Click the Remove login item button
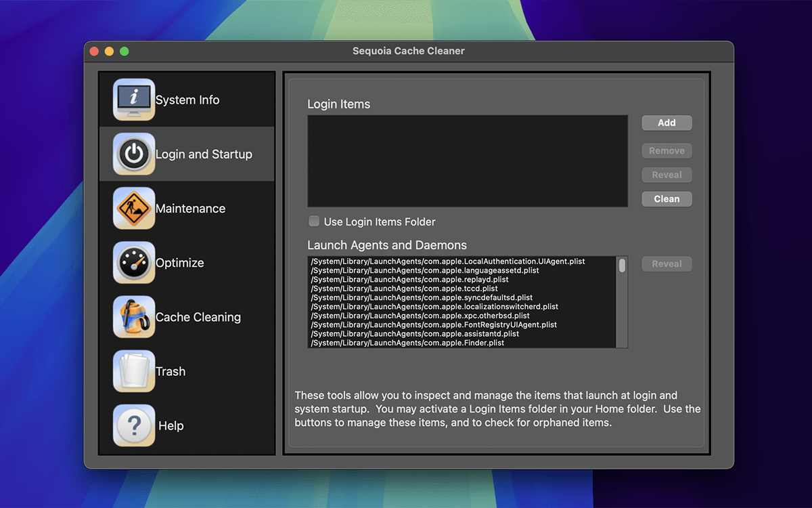Screen dimensions: 812x508 pyautogui.click(x=667, y=151)
